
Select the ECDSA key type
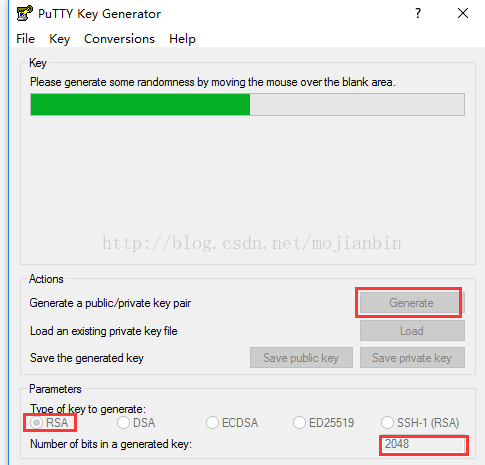click(x=232, y=422)
